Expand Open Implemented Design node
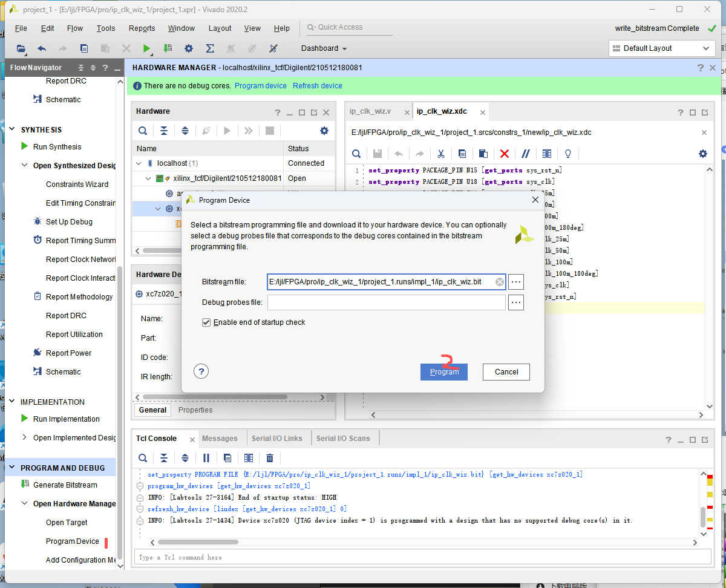Viewport: 726px width, 588px height. pos(25,437)
